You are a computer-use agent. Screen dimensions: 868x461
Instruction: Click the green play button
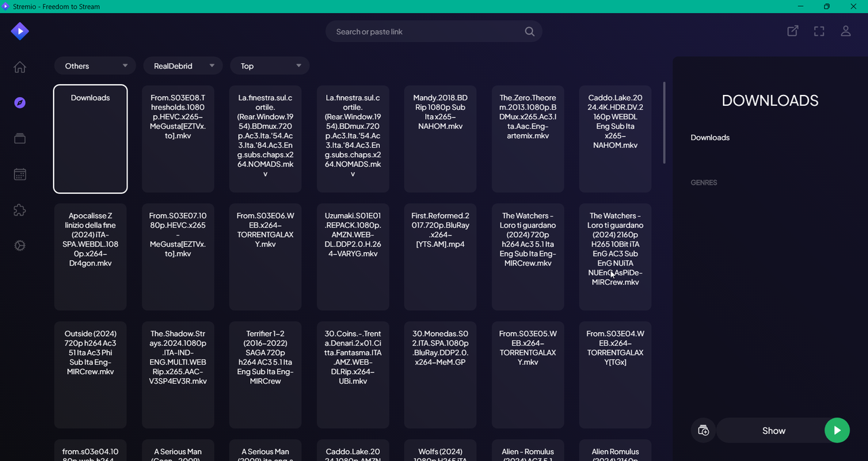point(837,430)
